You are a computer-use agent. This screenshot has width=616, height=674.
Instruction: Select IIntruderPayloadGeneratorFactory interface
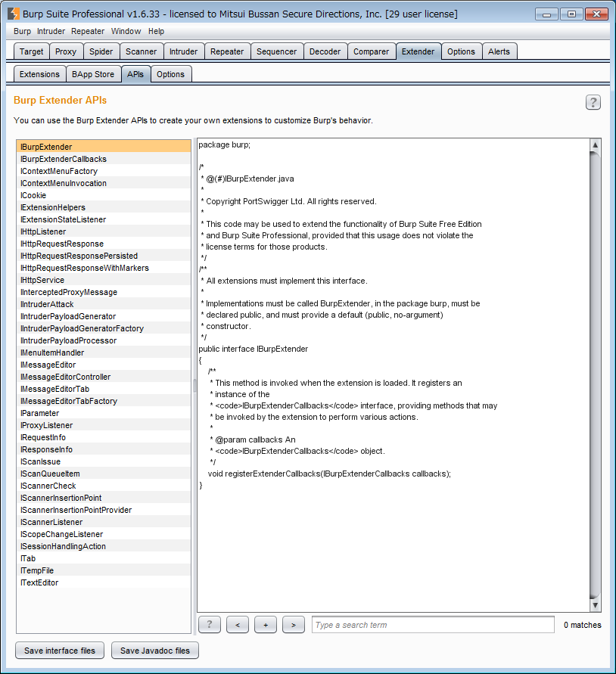click(104, 328)
